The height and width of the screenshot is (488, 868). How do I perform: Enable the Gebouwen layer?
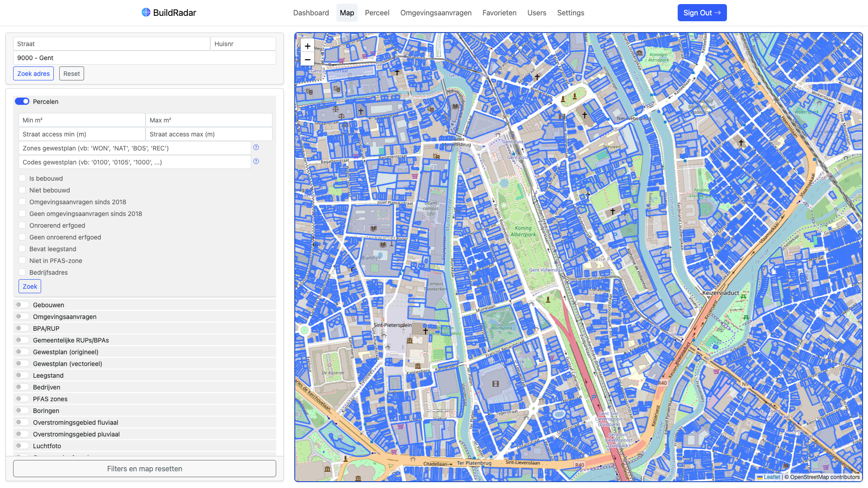coord(22,305)
